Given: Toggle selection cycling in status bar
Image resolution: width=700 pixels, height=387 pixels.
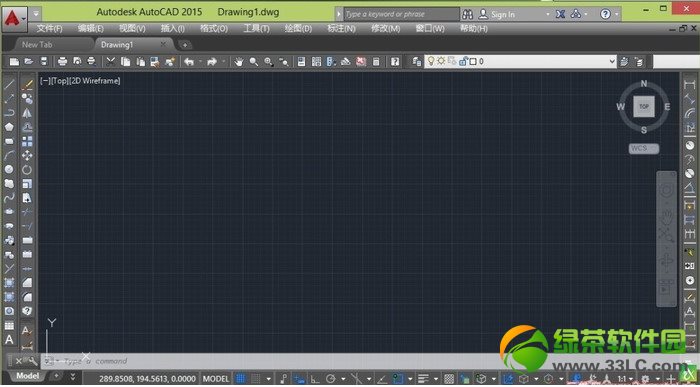Looking at the screenshot, I should click(x=464, y=379).
